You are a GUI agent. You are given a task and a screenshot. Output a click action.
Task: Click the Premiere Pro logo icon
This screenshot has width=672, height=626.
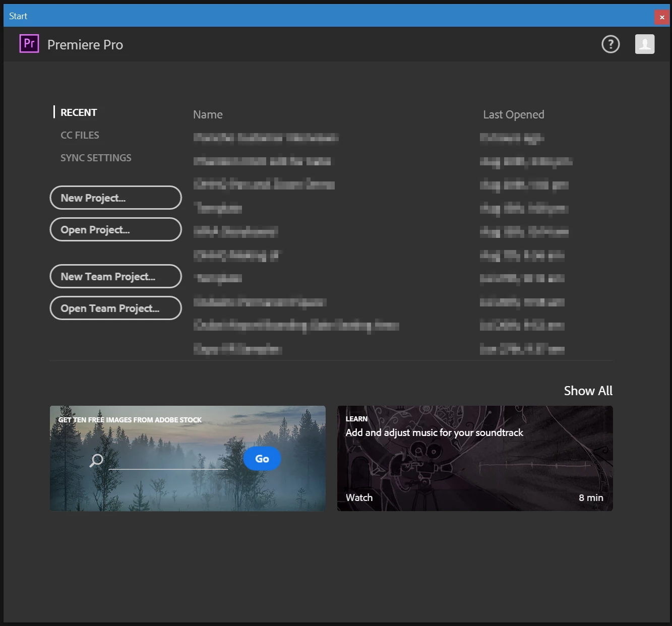click(29, 44)
